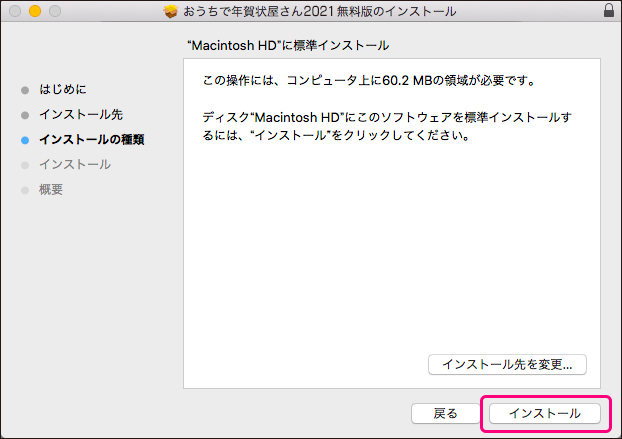The image size is (622, 439).
Task: Click the 概要 step in sidebar
Action: (51, 190)
